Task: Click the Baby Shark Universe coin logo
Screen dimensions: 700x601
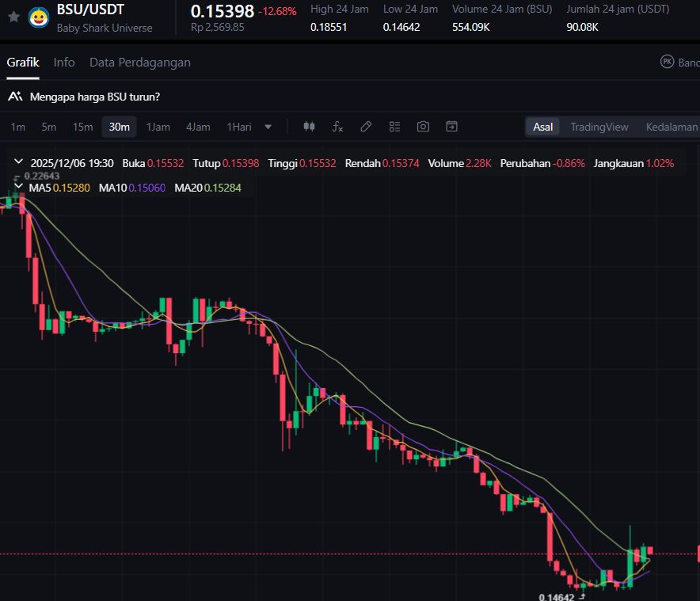Action: [38, 17]
